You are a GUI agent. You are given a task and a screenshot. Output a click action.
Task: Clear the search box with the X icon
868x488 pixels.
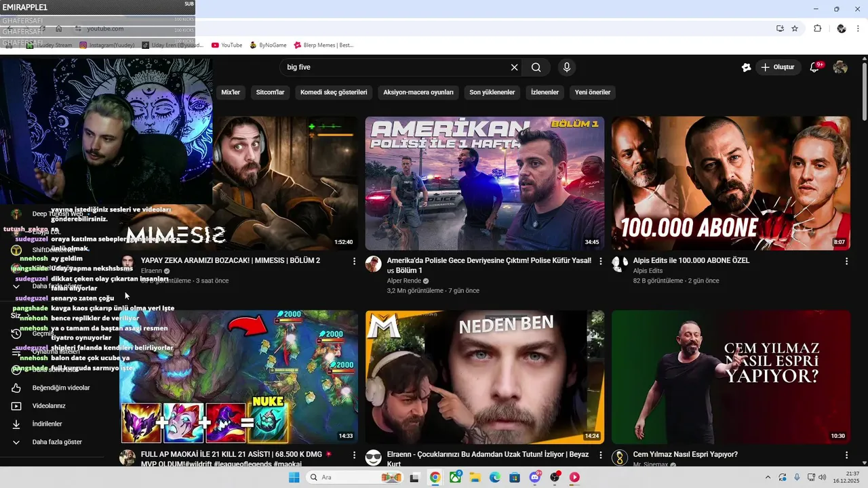[514, 67]
